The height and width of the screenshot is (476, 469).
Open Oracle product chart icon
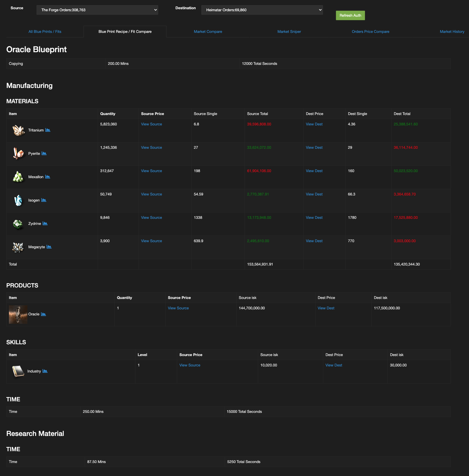point(44,314)
